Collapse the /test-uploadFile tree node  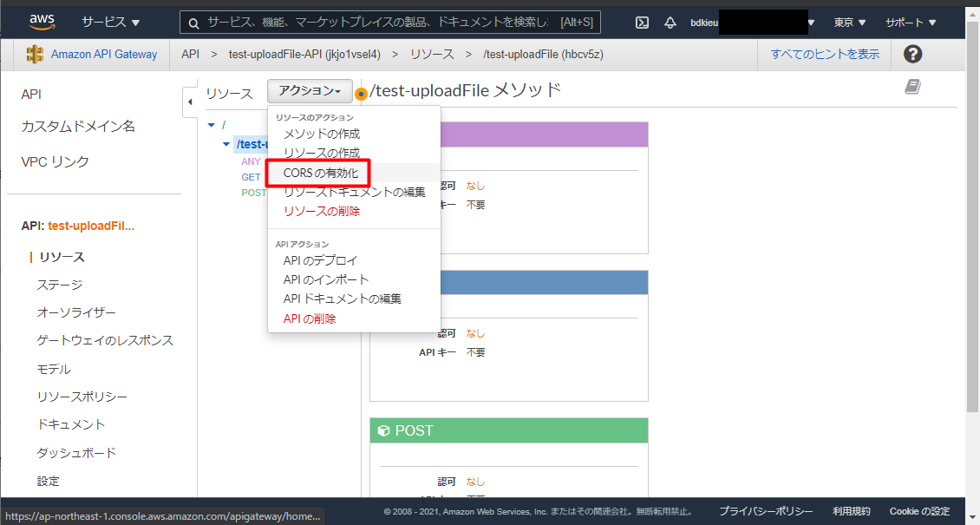(x=226, y=144)
